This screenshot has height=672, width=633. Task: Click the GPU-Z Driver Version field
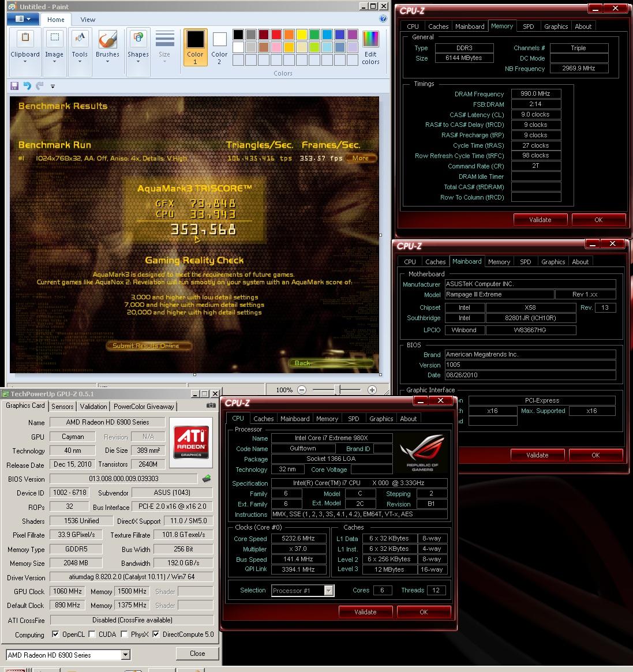pyautogui.click(x=132, y=577)
